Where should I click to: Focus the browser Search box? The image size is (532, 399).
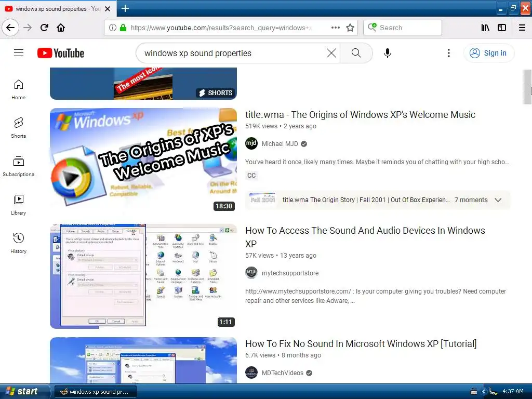click(403, 28)
